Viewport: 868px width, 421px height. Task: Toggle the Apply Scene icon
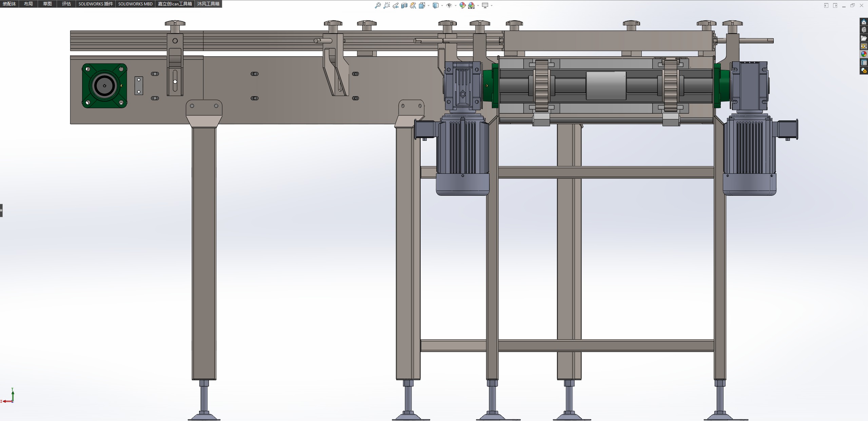pyautogui.click(x=471, y=5)
